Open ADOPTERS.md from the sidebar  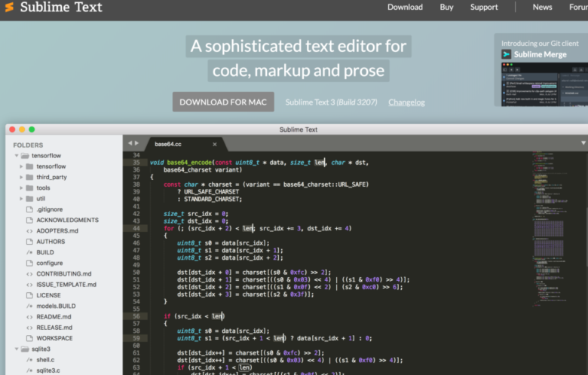click(57, 231)
